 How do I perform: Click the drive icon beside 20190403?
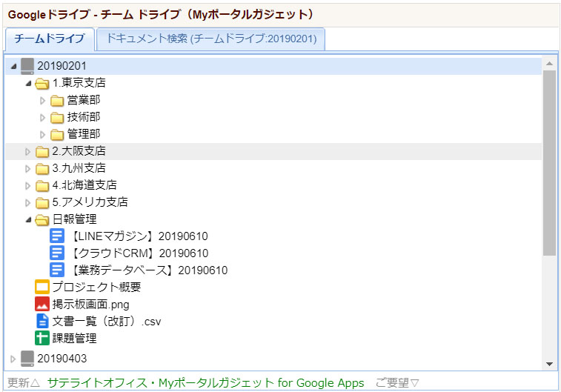(27, 359)
